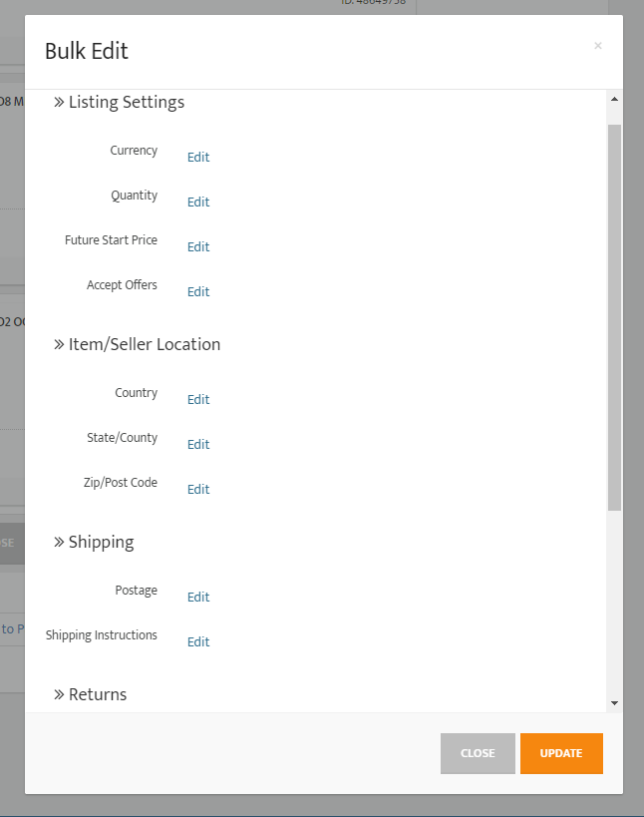Edit the Accept Offers setting
The height and width of the screenshot is (817, 644).
point(198,291)
